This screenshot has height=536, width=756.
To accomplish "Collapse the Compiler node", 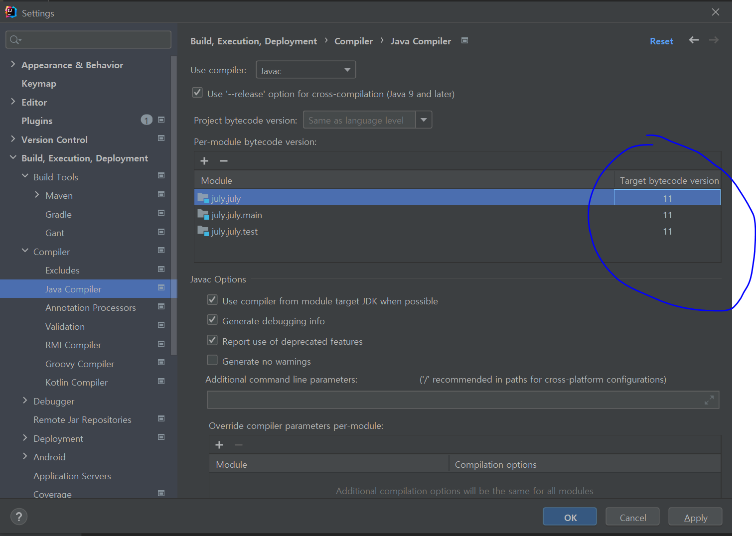I will point(25,251).
